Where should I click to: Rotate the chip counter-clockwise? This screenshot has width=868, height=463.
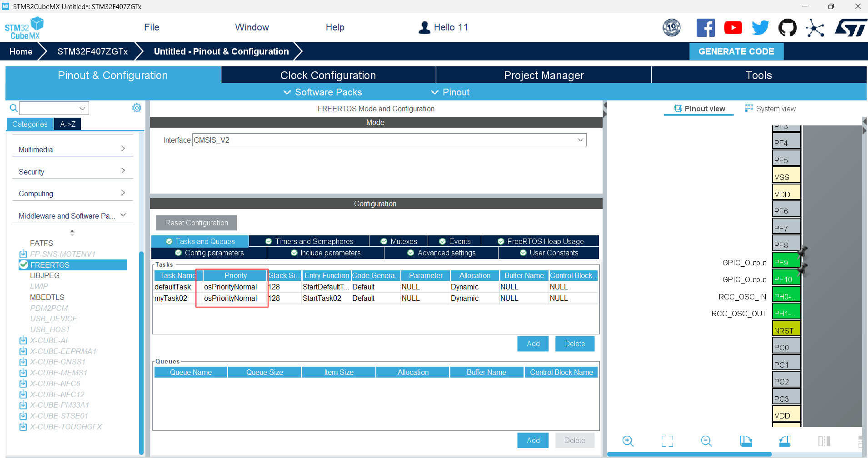point(785,441)
